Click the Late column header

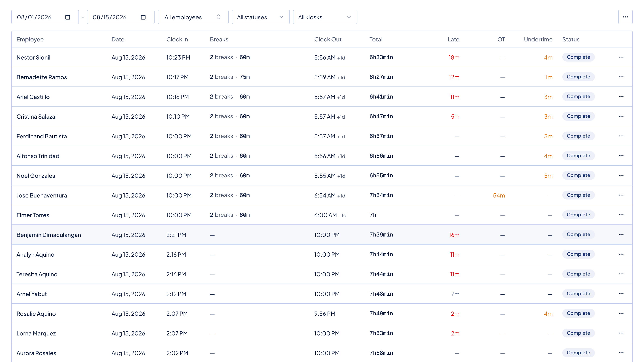(x=453, y=39)
